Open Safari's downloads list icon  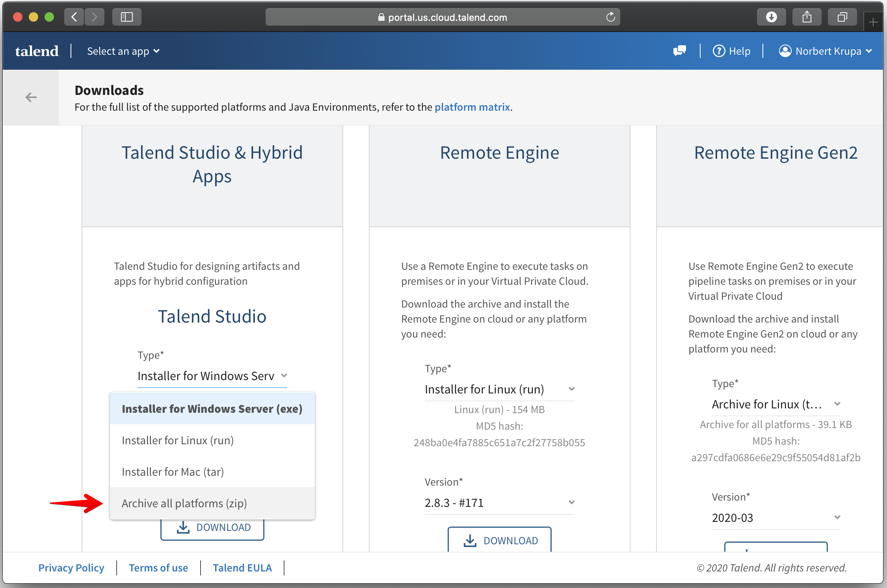771,17
